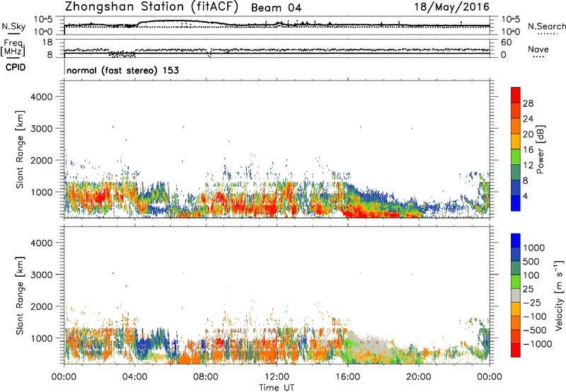Click the '-100' velocity colorbar label
566x392 pixels.
[535, 316]
